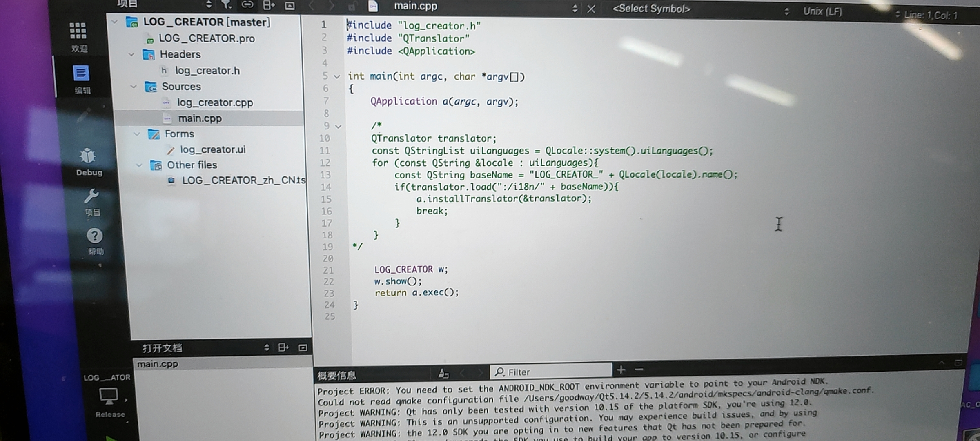Collapse the Headers folder
The height and width of the screenshot is (441, 980).
coord(131,54)
